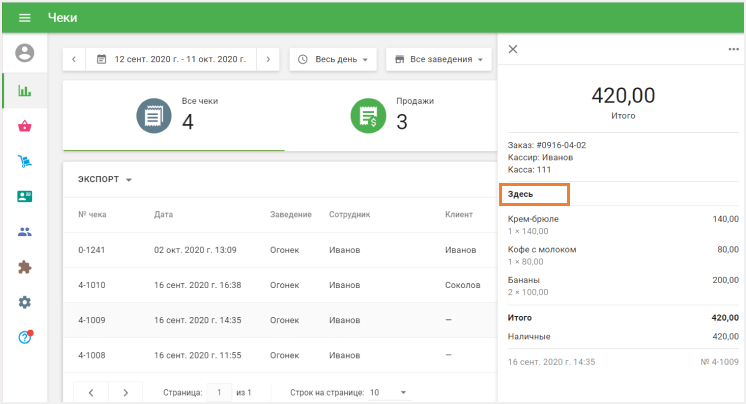Open the employees card sidebar icon
The width and height of the screenshot is (746, 404).
click(24, 197)
